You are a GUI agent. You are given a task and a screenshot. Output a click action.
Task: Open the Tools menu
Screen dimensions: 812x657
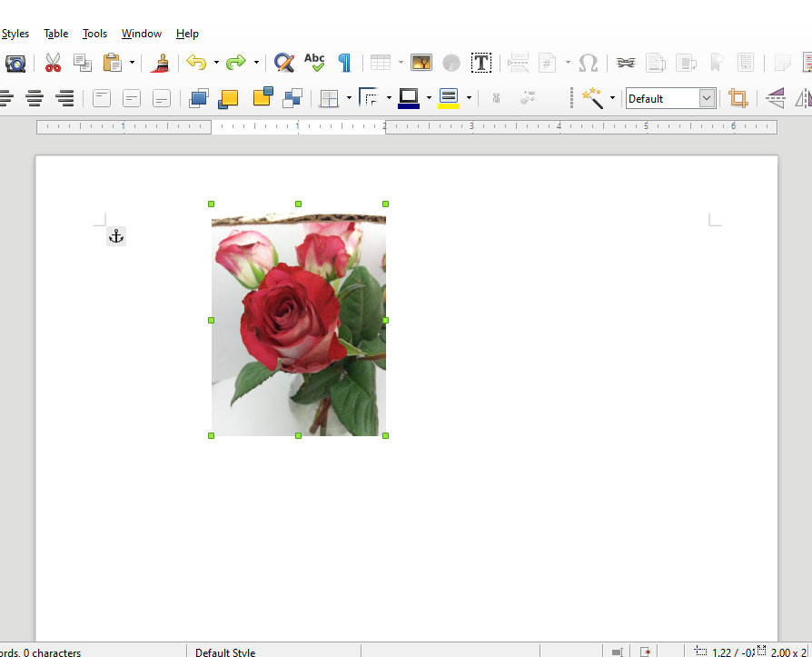(x=94, y=34)
